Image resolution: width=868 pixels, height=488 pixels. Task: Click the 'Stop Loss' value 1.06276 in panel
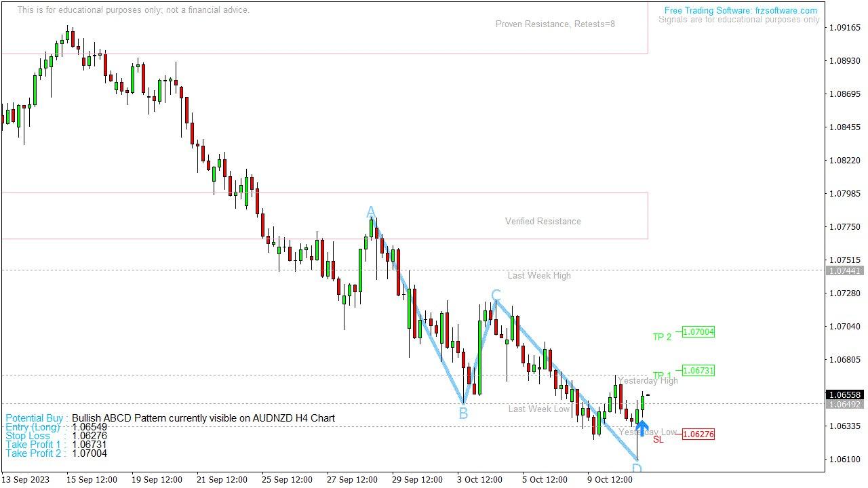90,436
